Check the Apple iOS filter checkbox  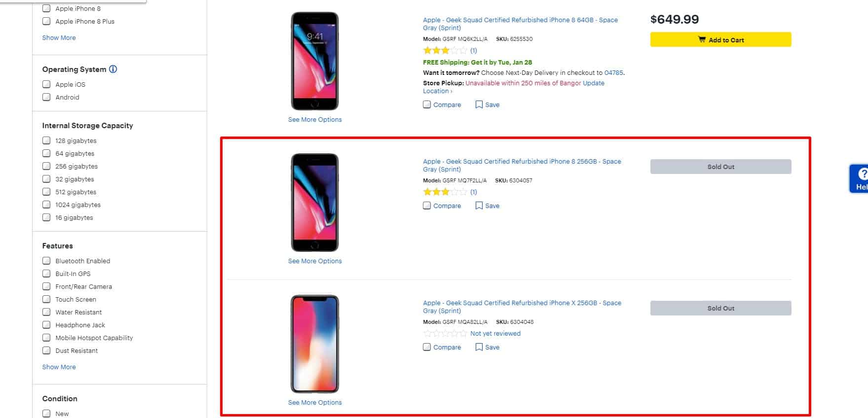tap(46, 84)
